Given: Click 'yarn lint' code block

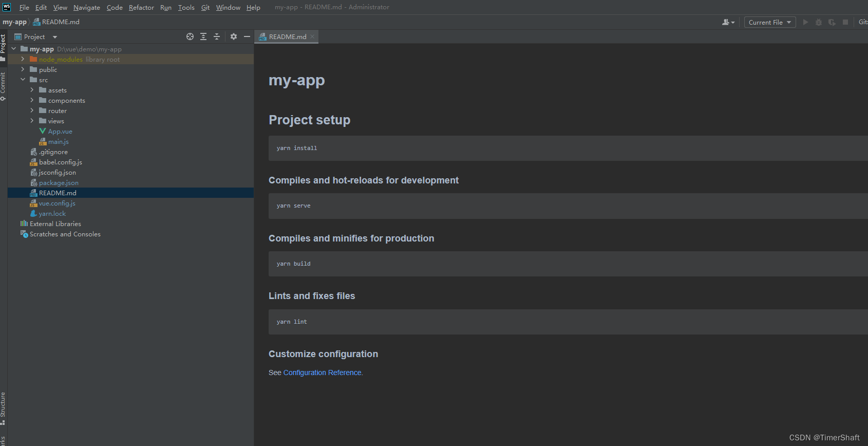Looking at the screenshot, I should 568,322.
